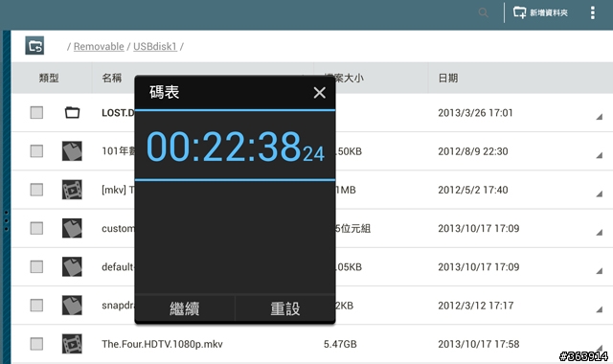Tick the checkbox for snapdr file row
This screenshot has width=613, height=364.
tap(36, 305)
